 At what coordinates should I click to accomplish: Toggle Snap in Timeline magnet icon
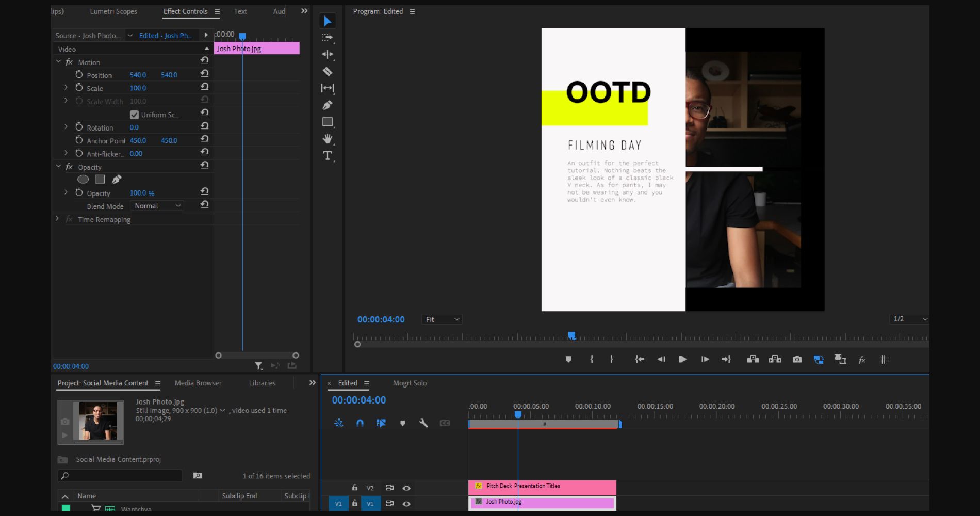tap(360, 423)
